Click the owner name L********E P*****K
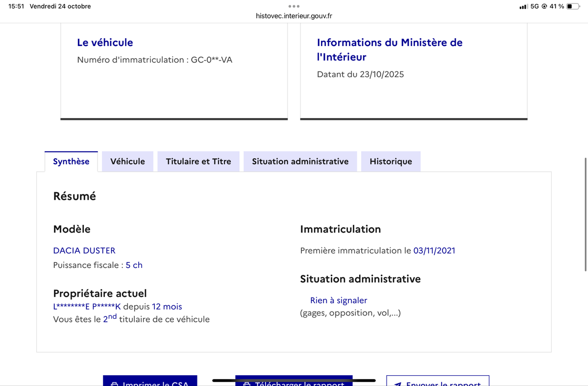Screen dimensions: 588x386 87,307
